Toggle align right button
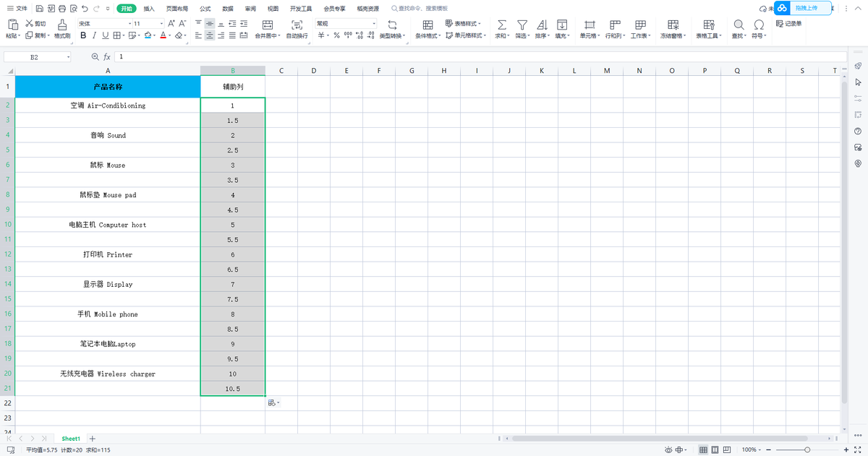 click(221, 35)
